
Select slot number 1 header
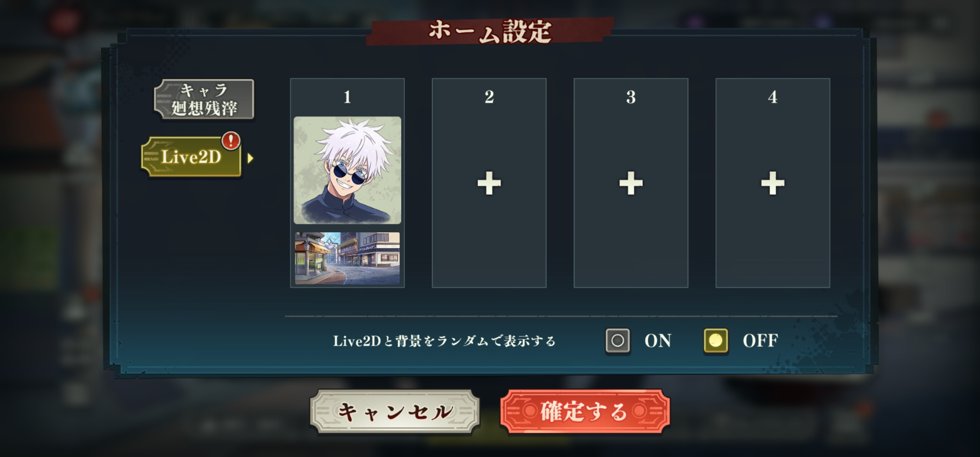[x=347, y=97]
